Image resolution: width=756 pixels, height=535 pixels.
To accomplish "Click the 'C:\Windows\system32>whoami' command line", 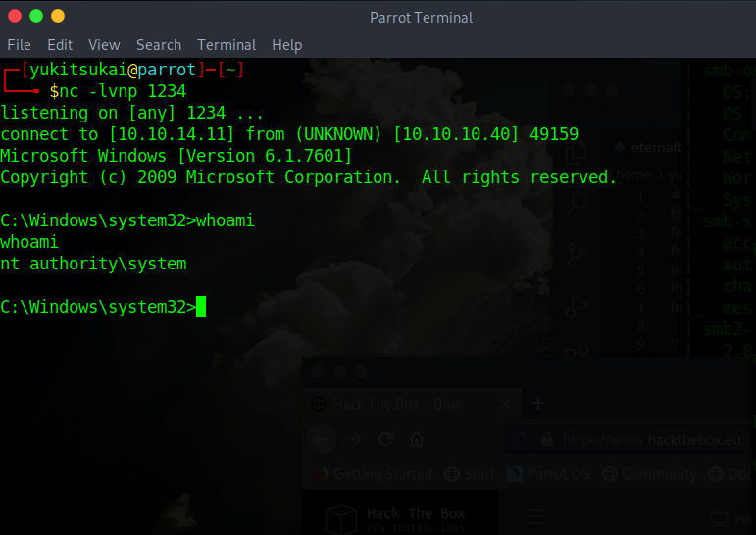I will pos(127,220).
